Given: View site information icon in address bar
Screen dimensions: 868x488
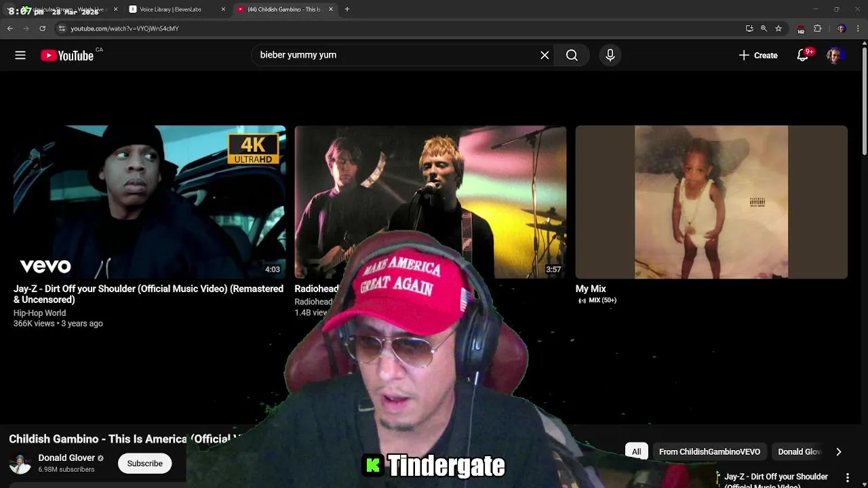Looking at the screenshot, I should 62,28.
